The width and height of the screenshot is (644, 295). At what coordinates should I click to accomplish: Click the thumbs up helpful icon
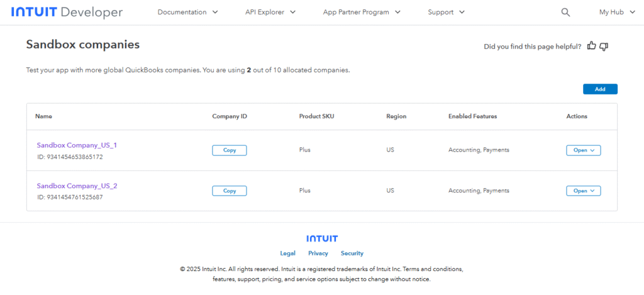[x=591, y=46]
